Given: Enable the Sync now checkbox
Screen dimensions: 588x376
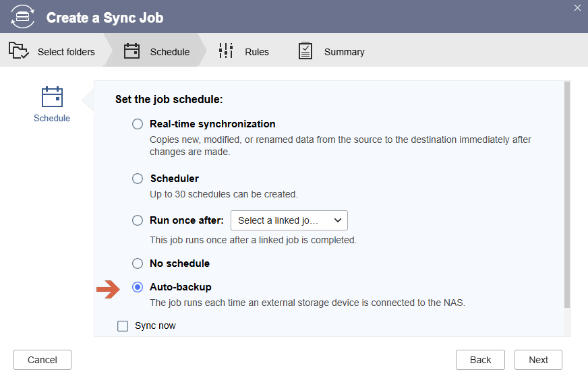Looking at the screenshot, I should [123, 326].
